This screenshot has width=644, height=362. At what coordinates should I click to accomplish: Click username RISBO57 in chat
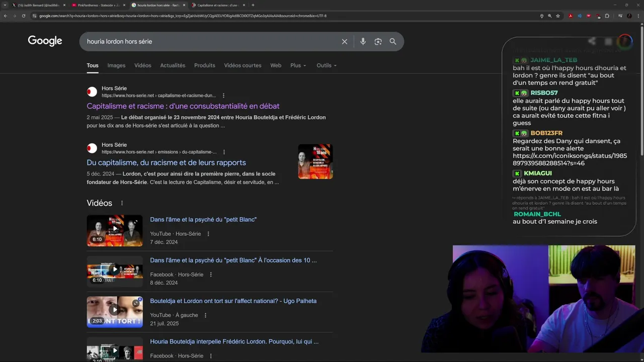pos(544,93)
